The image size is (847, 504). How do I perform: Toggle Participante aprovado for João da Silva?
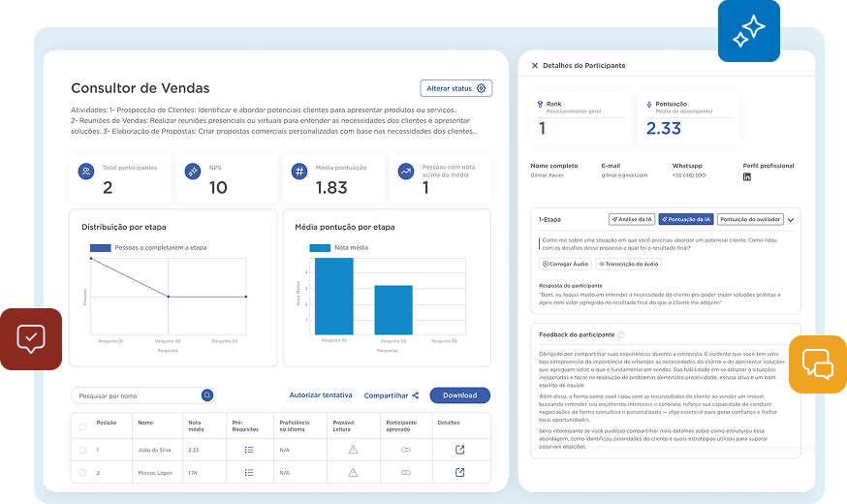(406, 450)
